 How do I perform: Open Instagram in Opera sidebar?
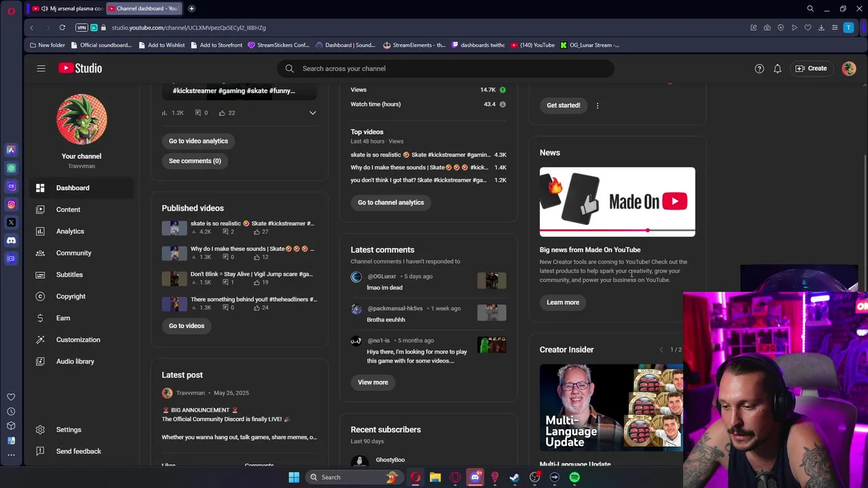click(11, 204)
